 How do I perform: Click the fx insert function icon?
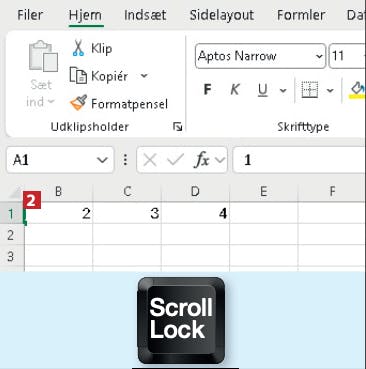pyautogui.click(x=201, y=160)
